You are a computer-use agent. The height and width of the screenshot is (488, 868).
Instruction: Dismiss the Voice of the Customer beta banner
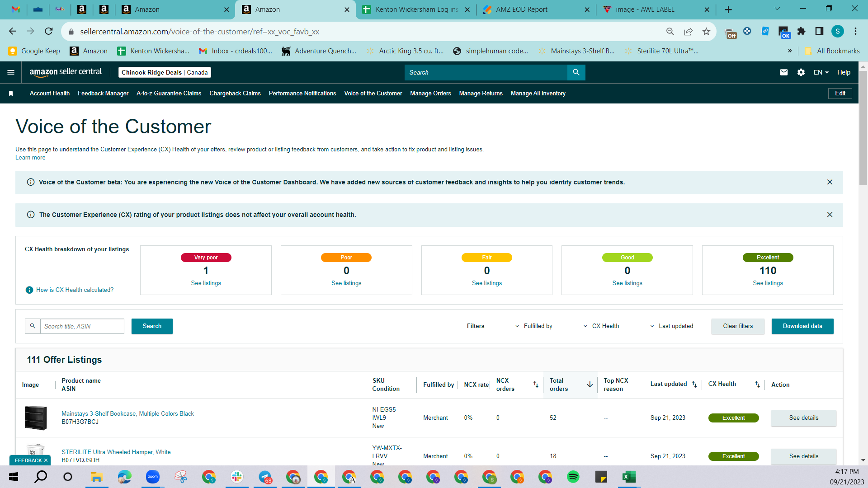pos(830,182)
